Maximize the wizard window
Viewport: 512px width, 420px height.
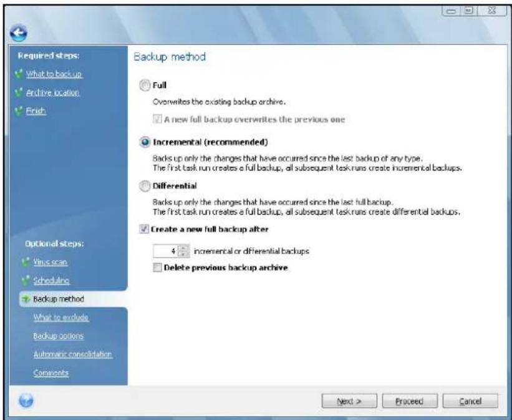pyautogui.click(x=468, y=11)
